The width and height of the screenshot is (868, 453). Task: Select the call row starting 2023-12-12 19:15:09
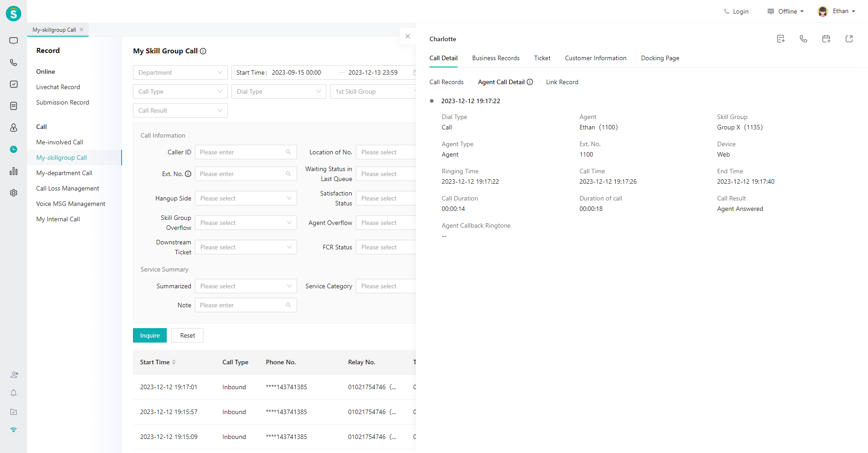coord(274,437)
